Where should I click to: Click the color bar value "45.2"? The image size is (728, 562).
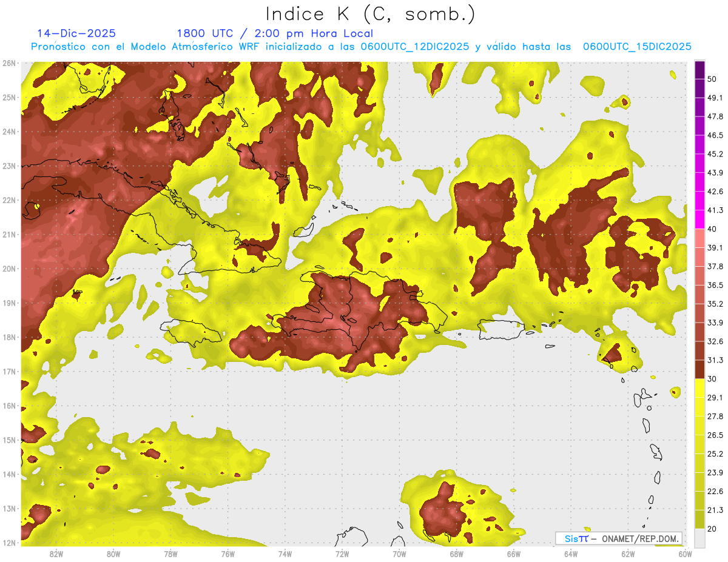(715, 154)
